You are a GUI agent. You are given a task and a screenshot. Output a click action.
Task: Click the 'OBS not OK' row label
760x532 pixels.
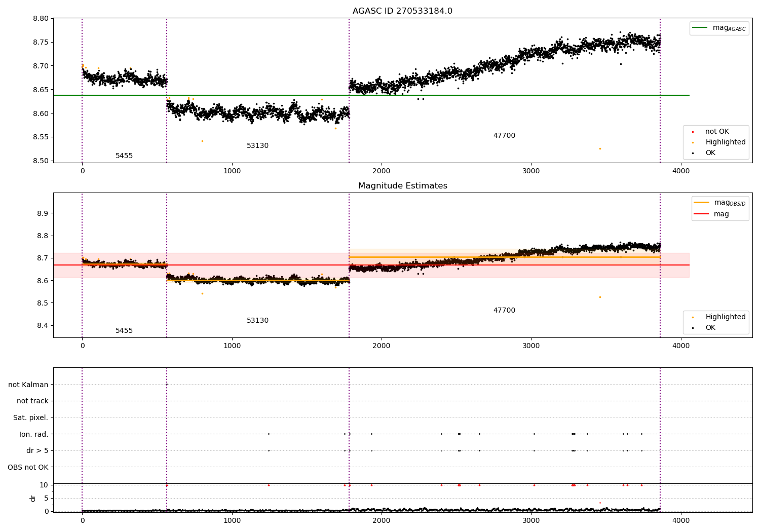point(28,467)
